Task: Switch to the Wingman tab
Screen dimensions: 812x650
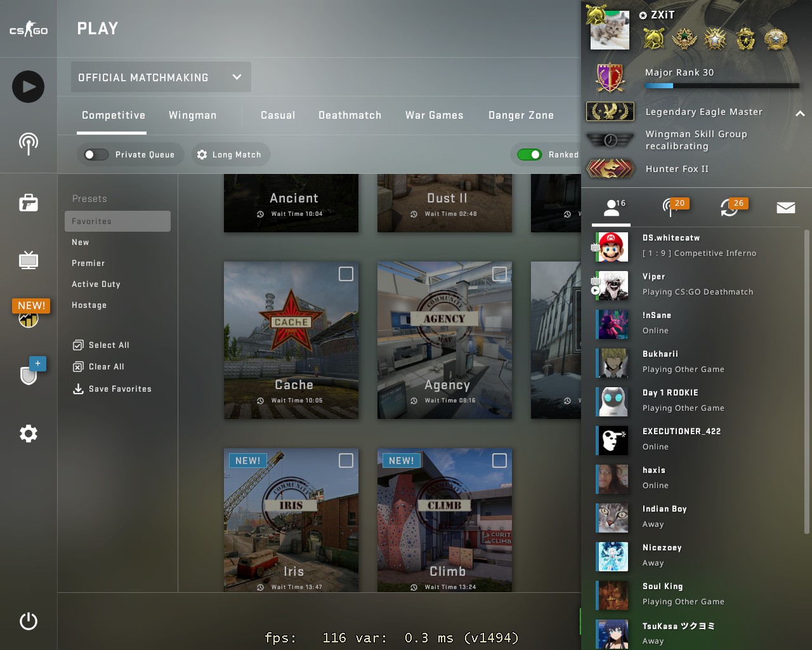Action: click(x=193, y=115)
